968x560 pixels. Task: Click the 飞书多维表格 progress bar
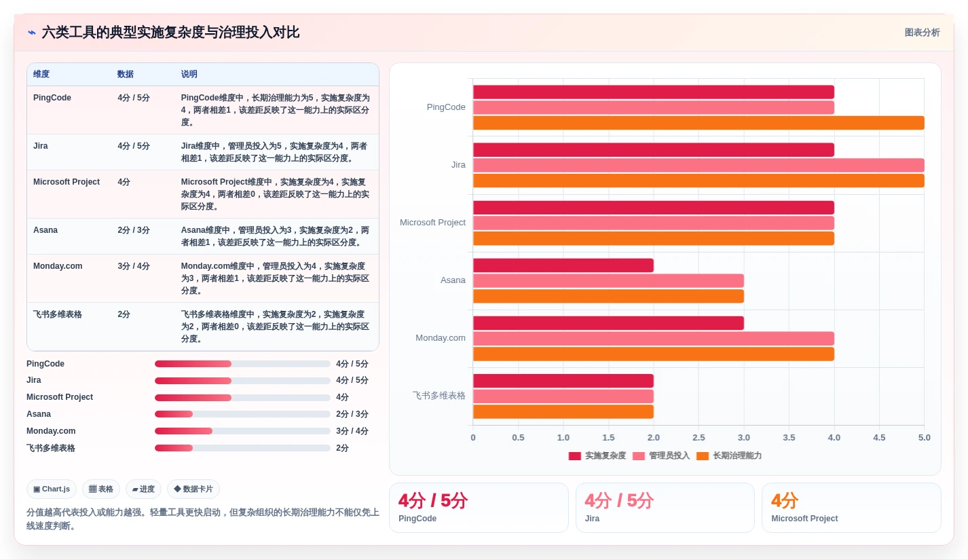tap(242, 448)
